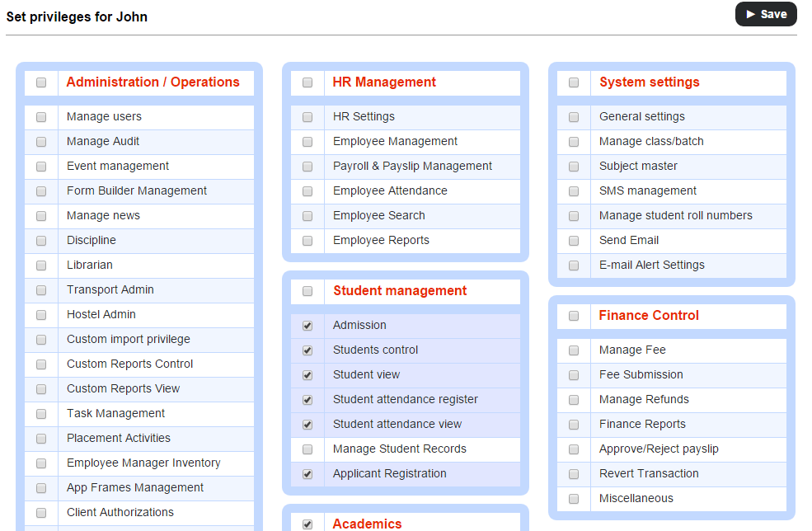
Task: Uncheck the Academics group checkbox
Action: point(307,524)
